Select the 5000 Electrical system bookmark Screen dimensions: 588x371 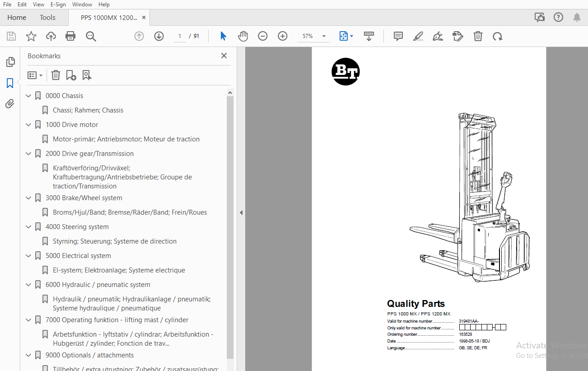pyautogui.click(x=78, y=256)
